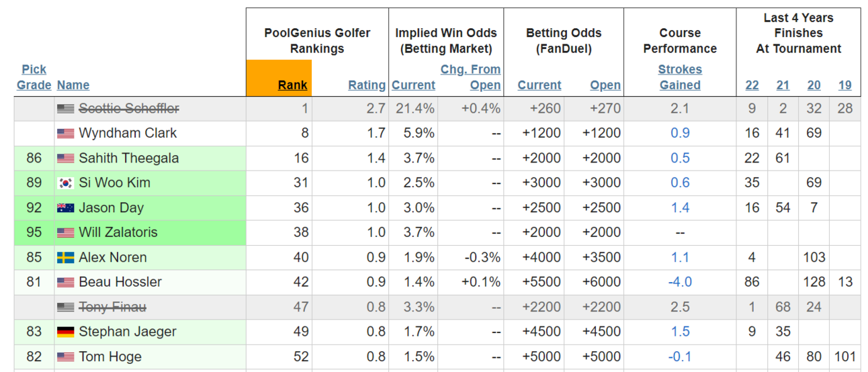
Task: Click the German flag beside Stephan Jaeger
Action: pyautogui.click(x=65, y=332)
